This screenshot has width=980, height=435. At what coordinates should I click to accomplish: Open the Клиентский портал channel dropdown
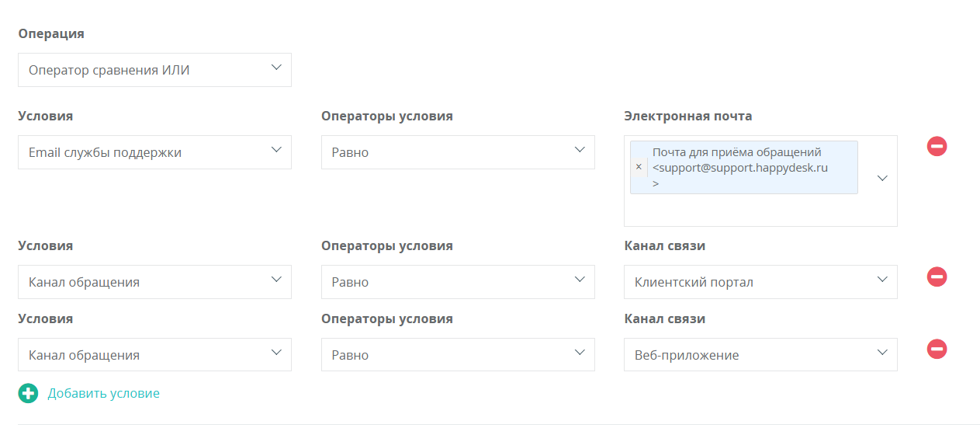click(760, 282)
